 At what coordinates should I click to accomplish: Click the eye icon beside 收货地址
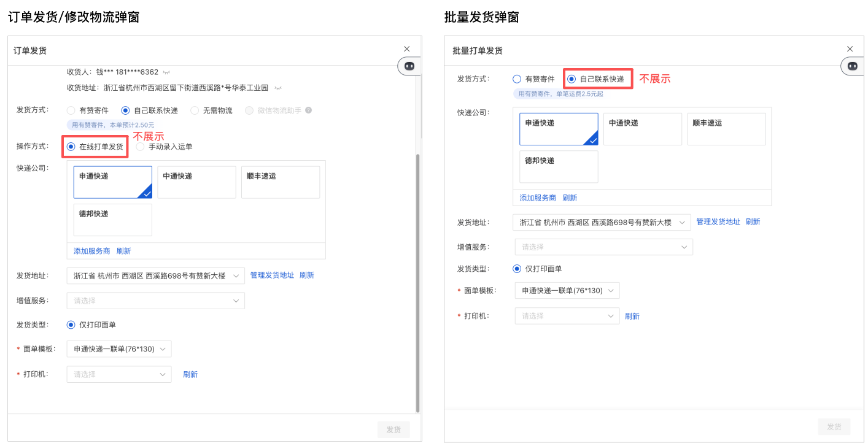pos(278,88)
